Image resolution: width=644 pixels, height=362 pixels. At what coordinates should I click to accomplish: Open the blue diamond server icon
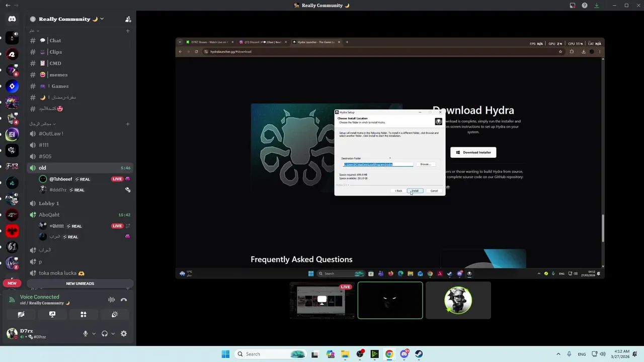pyautogui.click(x=12, y=86)
